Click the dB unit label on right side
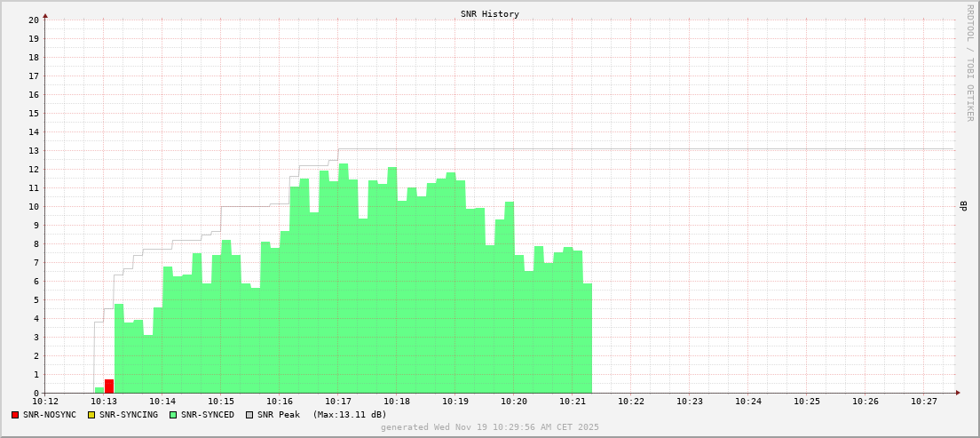Image resolution: width=980 pixels, height=438 pixels. coord(964,206)
